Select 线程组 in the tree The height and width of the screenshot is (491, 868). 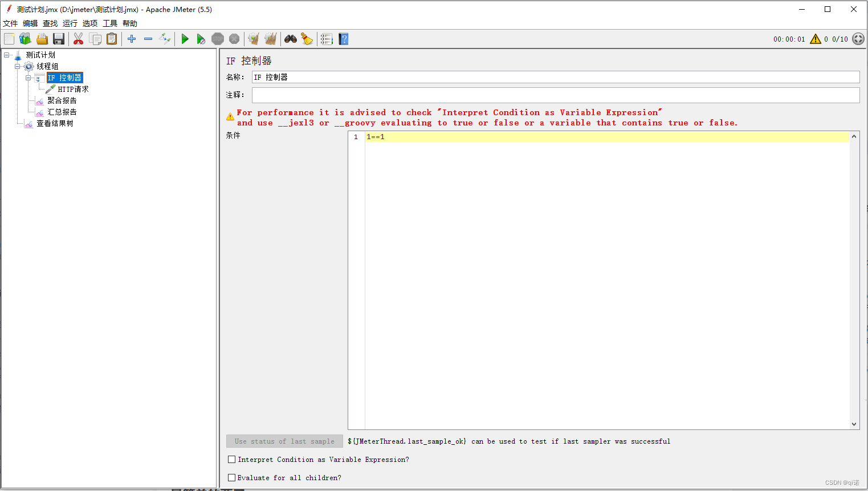[x=47, y=66]
